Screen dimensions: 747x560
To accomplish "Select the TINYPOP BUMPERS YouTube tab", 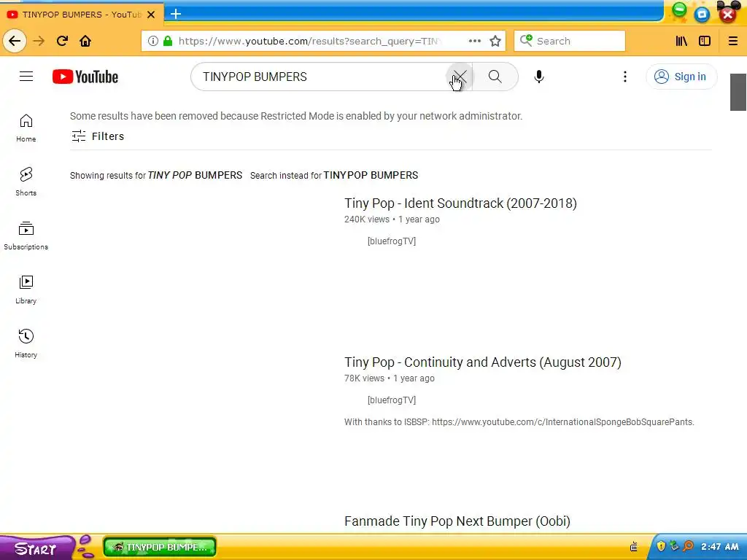I will coord(82,15).
